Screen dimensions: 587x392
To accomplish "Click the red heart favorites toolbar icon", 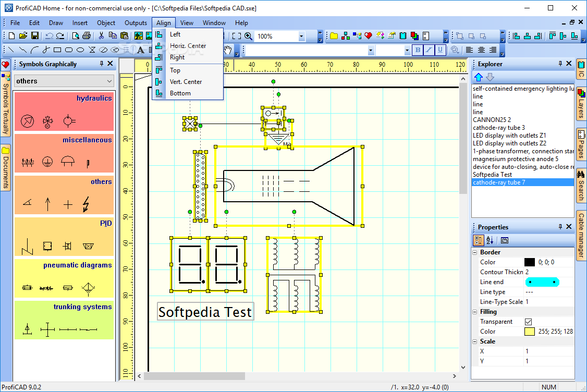I will 368,36.
